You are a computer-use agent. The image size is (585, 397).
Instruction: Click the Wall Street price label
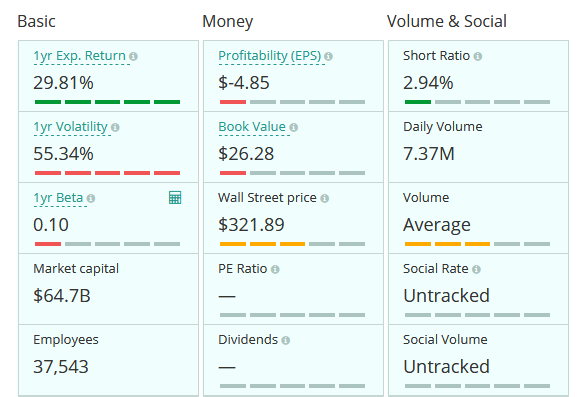[267, 198]
